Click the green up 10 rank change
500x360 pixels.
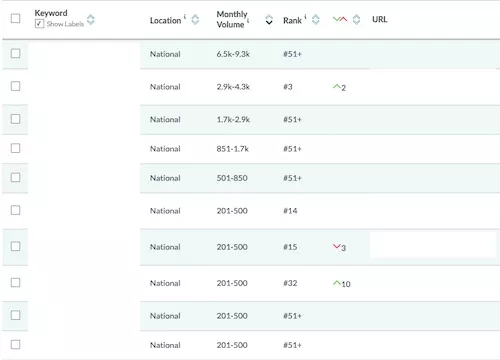[342, 284]
